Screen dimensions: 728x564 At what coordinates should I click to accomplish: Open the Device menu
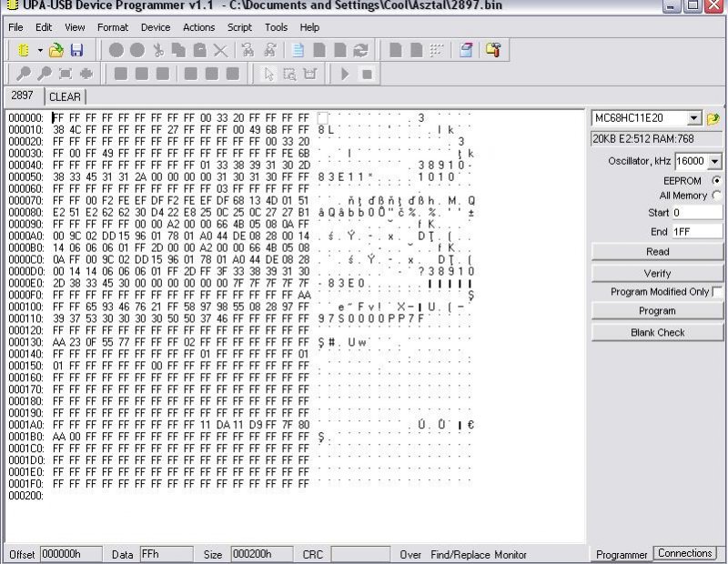[x=156, y=27]
